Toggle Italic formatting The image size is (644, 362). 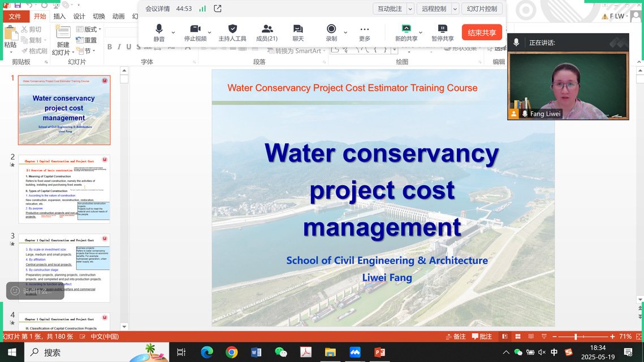click(x=119, y=47)
